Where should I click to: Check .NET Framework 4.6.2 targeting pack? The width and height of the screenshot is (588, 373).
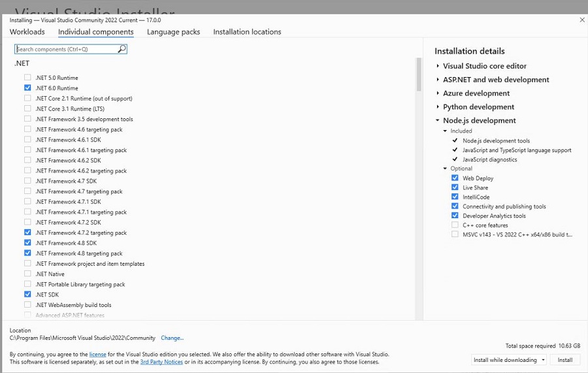(x=27, y=170)
